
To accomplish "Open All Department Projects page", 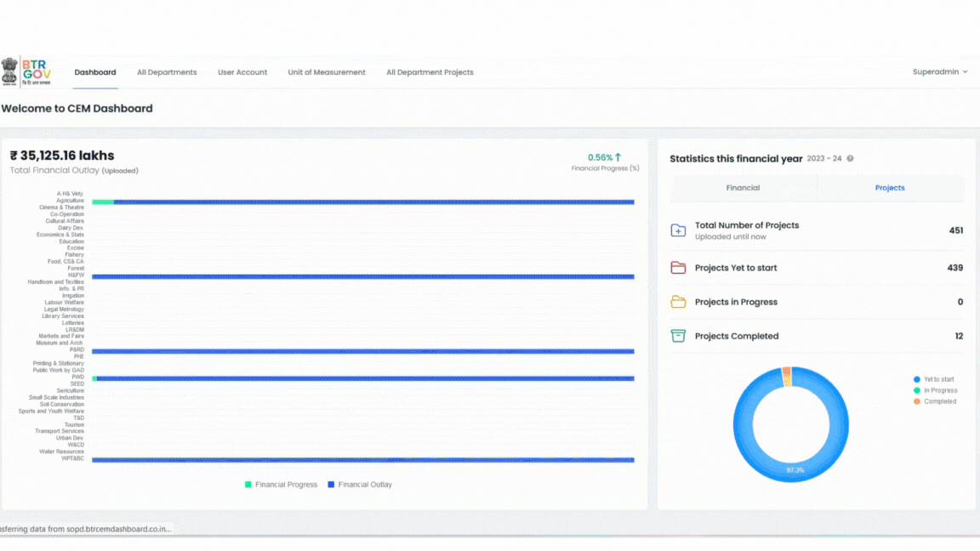I will (x=430, y=72).
